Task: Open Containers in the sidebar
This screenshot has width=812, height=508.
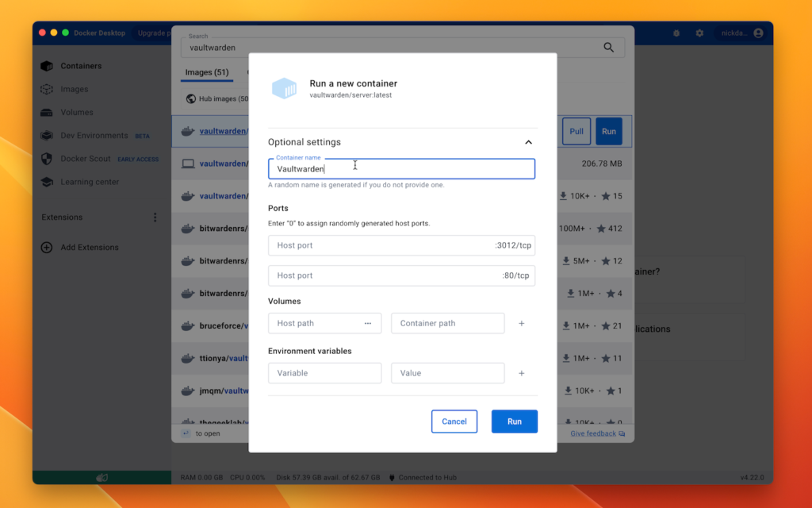Action: (x=81, y=66)
